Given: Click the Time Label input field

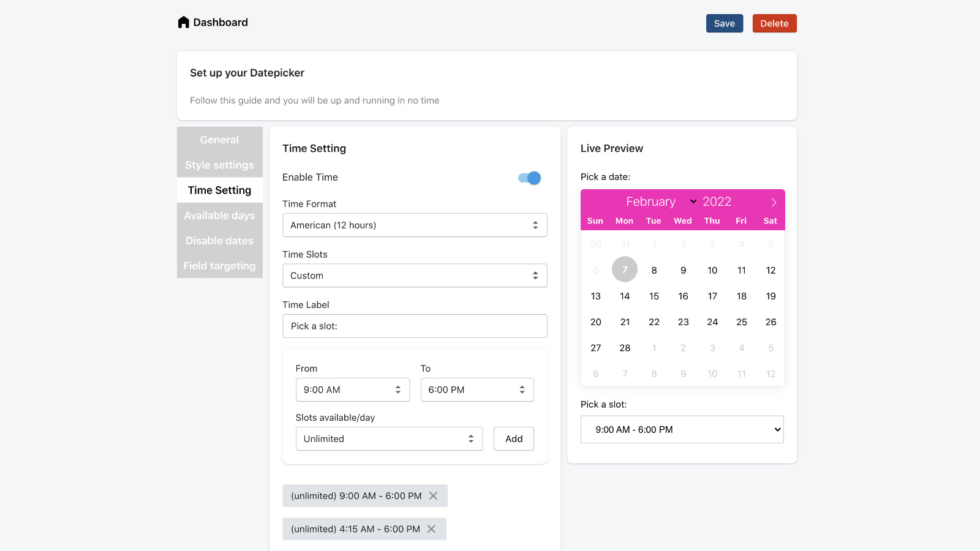Looking at the screenshot, I should (x=415, y=326).
